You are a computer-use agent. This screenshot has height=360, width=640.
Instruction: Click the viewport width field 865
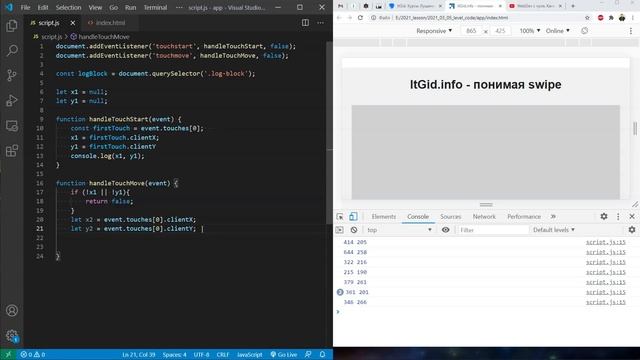click(471, 31)
